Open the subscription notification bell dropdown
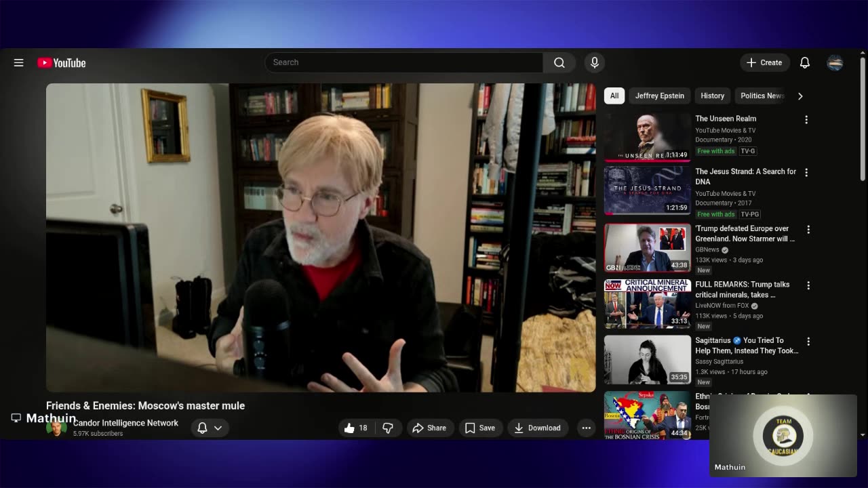 210,428
